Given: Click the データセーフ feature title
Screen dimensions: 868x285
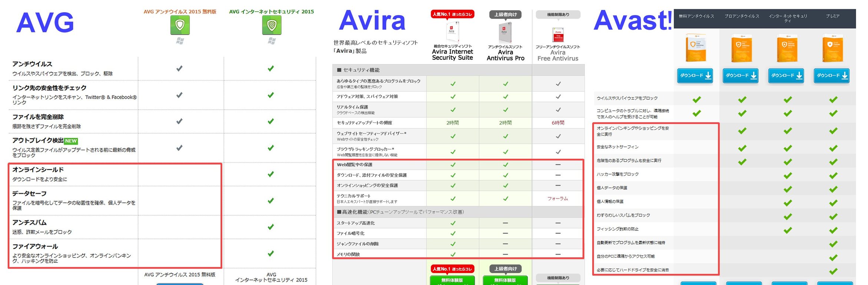Looking at the screenshot, I should [x=29, y=194].
